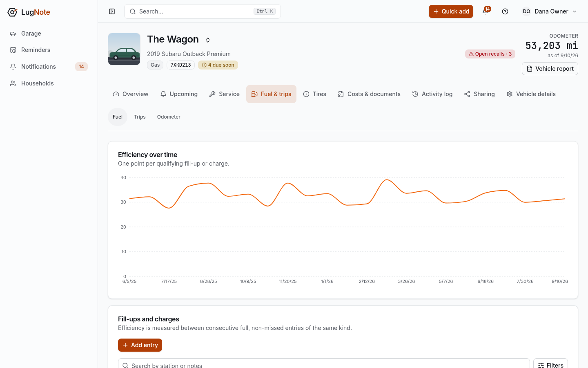Switch to the Costs & documents tab
The height and width of the screenshot is (368, 588).
pyautogui.click(x=369, y=94)
